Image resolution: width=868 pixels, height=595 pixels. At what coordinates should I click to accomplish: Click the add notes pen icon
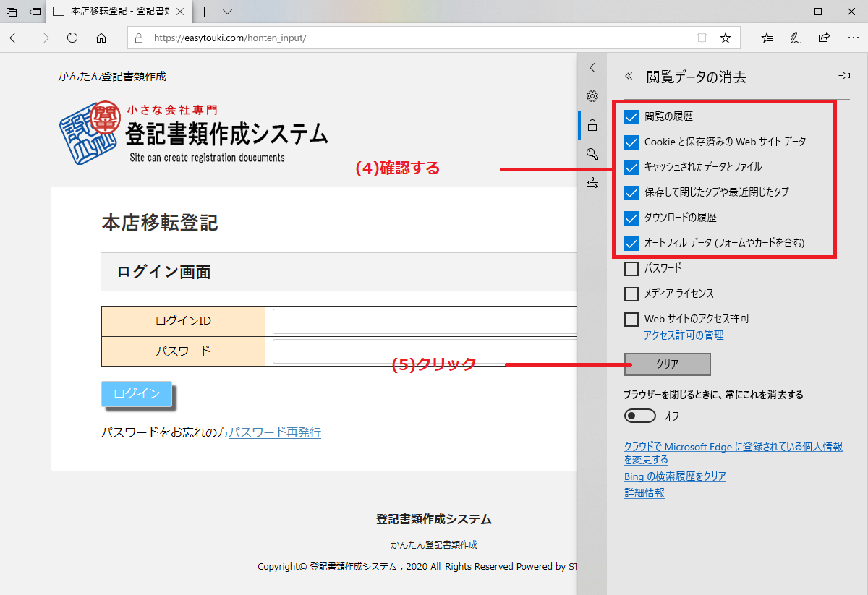tap(796, 38)
